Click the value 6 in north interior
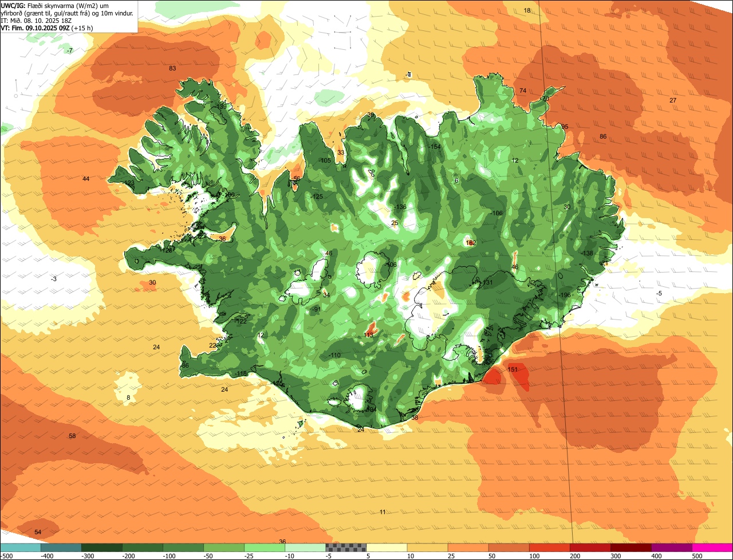 [x=456, y=181]
